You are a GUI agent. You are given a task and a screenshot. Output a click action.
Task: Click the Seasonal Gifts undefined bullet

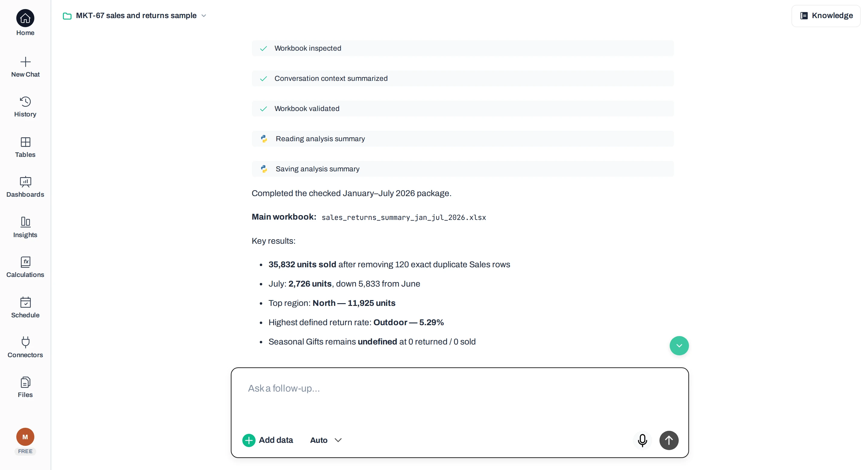372,342
